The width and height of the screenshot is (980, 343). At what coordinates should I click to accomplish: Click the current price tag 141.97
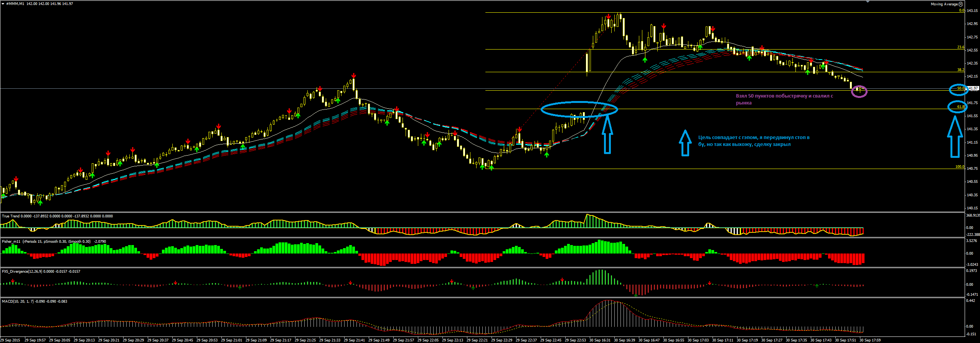[973, 88]
